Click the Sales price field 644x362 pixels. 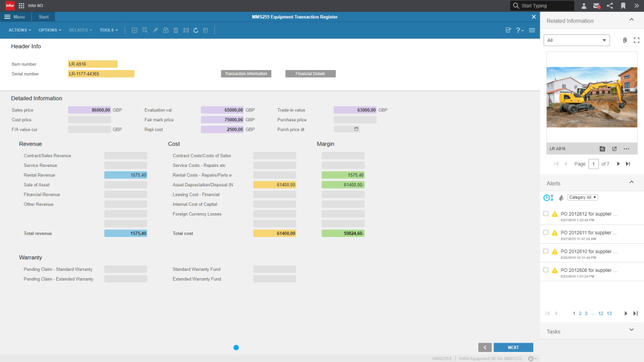pyautogui.click(x=89, y=110)
